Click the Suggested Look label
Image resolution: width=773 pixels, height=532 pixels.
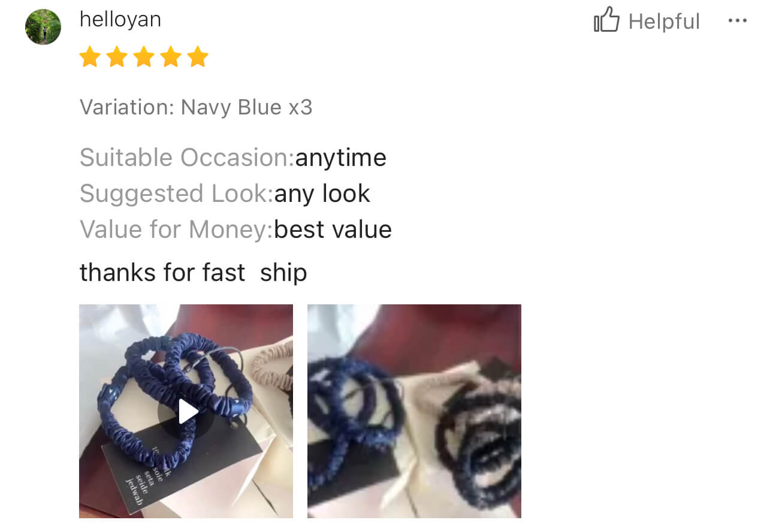(177, 194)
